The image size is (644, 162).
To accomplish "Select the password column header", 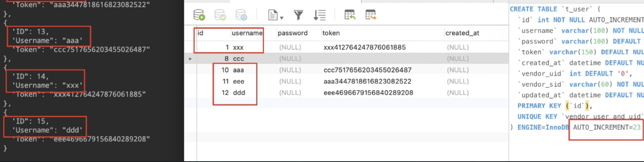I will (293, 33).
